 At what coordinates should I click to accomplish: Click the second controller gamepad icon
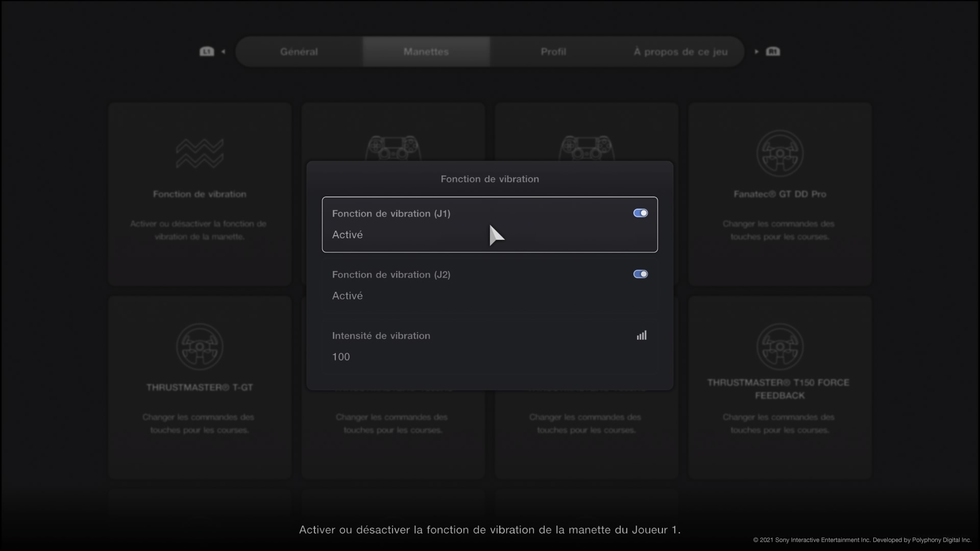[x=586, y=147]
